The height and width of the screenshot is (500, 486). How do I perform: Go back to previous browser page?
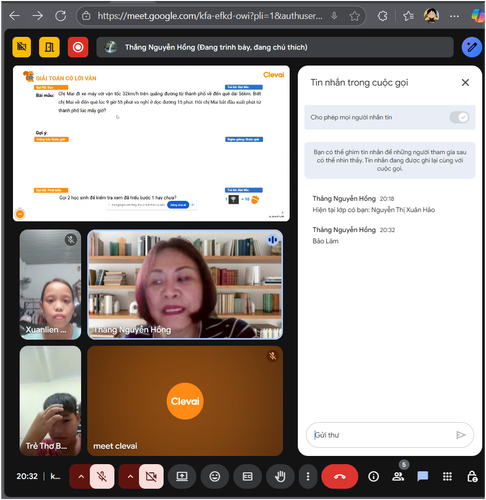click(x=15, y=16)
